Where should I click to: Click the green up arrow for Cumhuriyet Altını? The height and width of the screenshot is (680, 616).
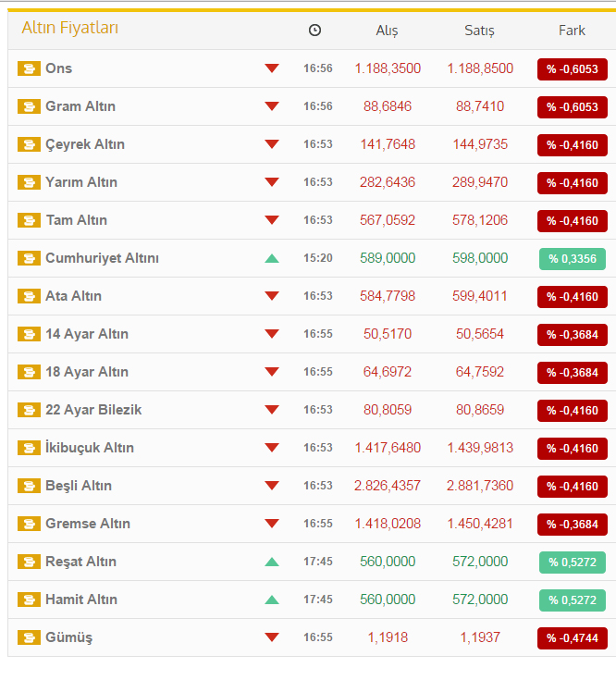pyautogui.click(x=271, y=258)
